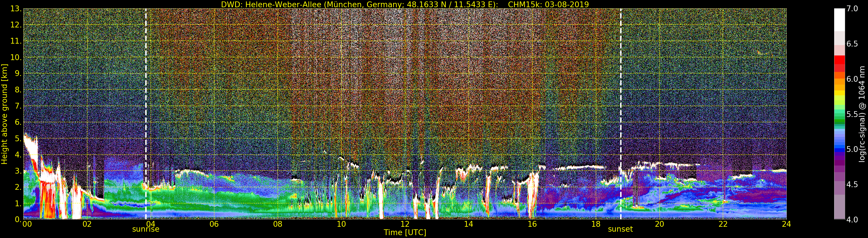Screen dimensions: 868x238
Task: Click the colorbar value label '4.0'
Action: [852, 220]
